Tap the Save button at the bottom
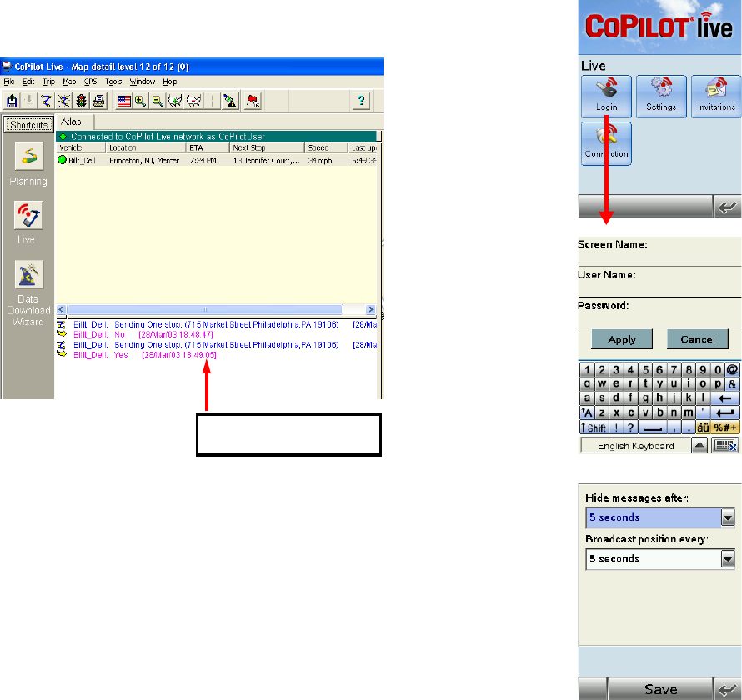 click(660, 689)
